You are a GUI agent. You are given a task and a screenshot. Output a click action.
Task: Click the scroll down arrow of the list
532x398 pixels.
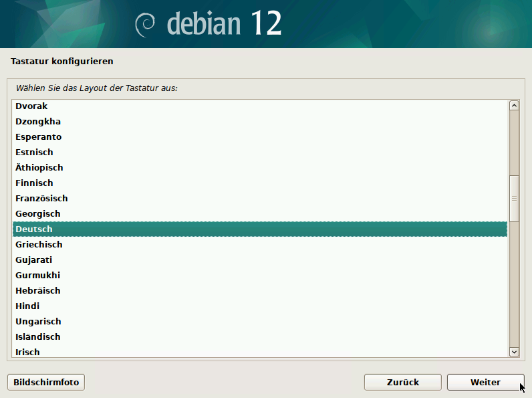[514, 352]
